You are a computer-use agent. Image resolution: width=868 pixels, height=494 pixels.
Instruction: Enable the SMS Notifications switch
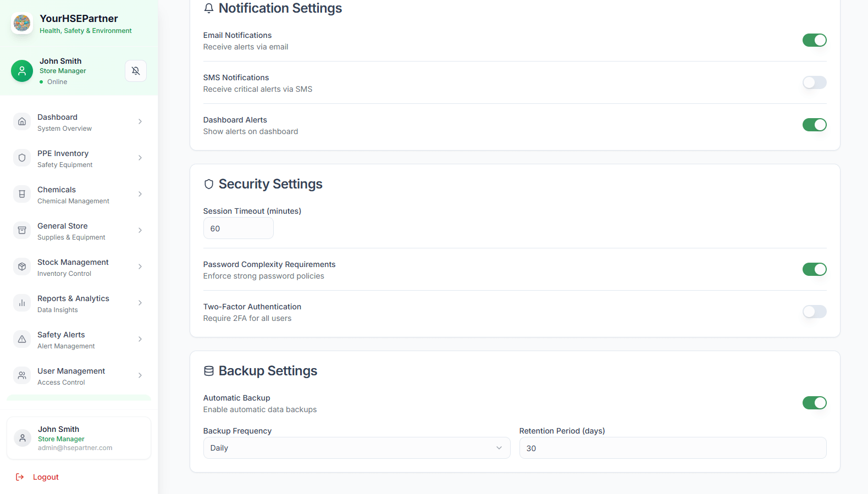pos(814,82)
